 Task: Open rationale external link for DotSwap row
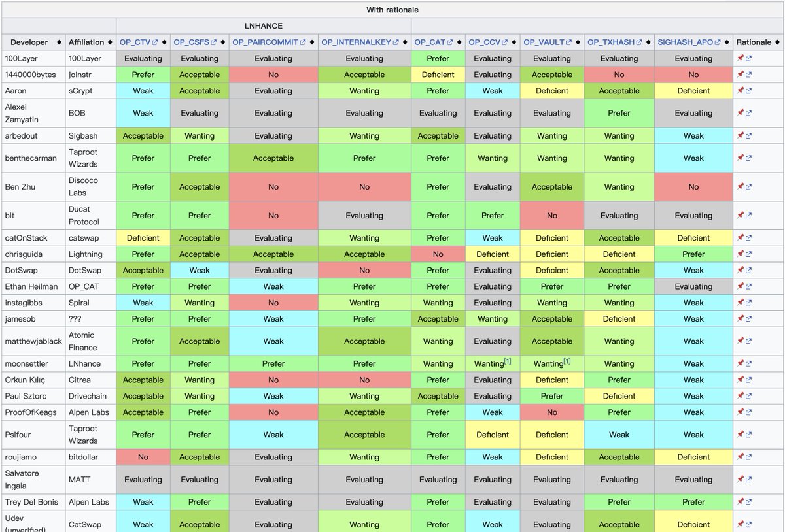[748, 271]
